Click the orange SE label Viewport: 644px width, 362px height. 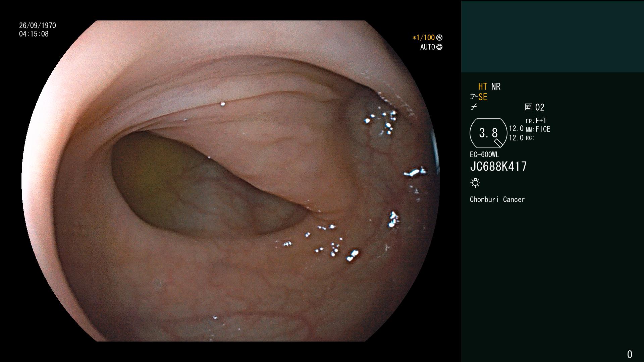point(483,97)
